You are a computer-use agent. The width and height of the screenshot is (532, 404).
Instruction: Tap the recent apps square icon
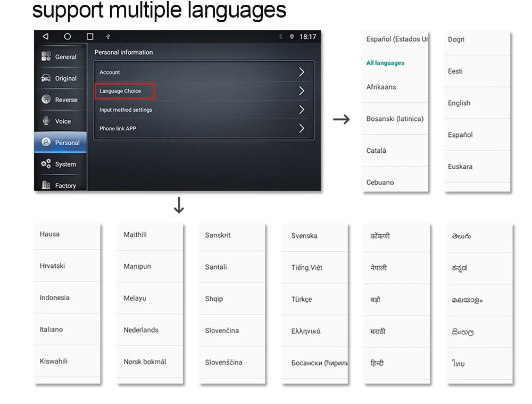point(90,36)
